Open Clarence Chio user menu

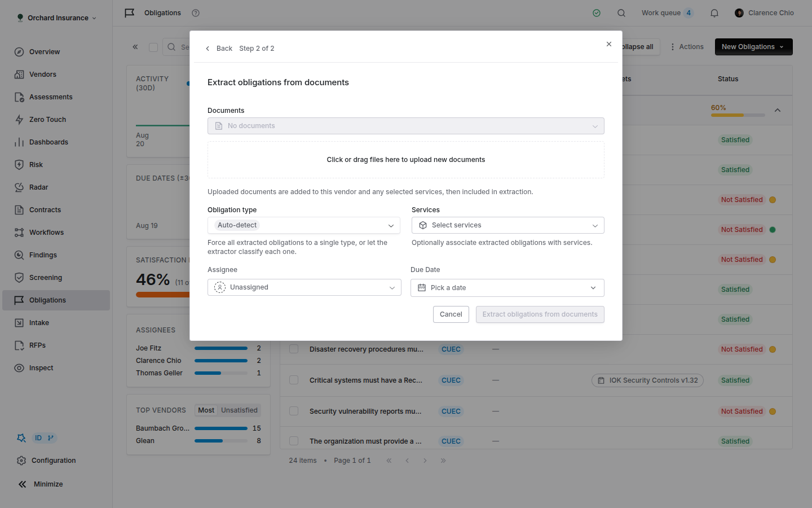tap(764, 13)
